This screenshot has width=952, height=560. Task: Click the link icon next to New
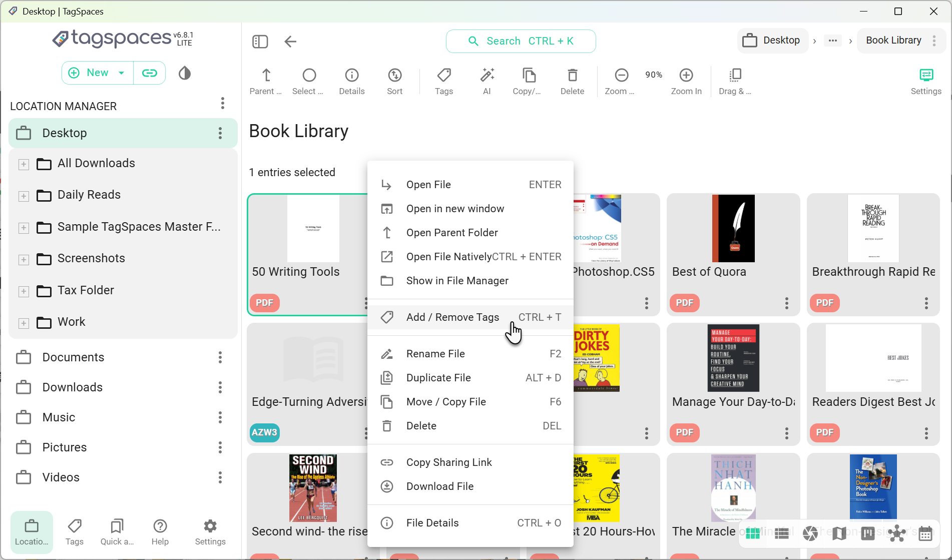149,73
